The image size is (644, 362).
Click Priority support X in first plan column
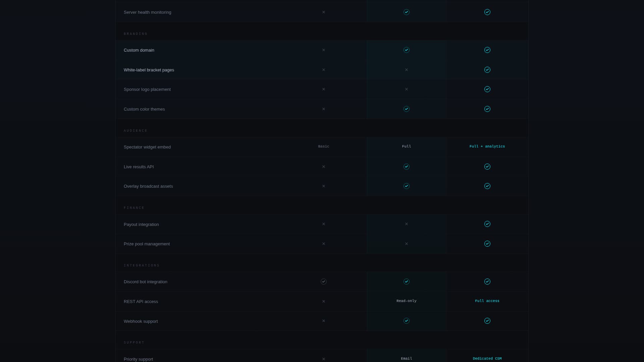click(324, 359)
